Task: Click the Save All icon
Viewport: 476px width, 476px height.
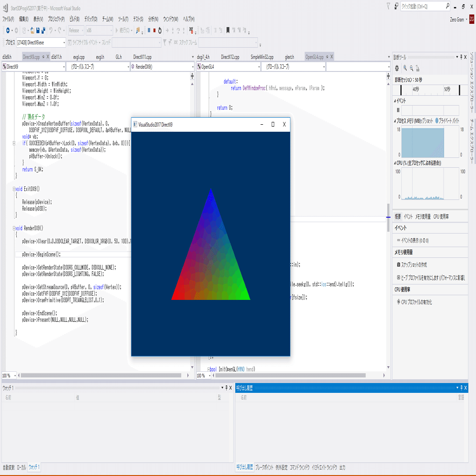Action: coord(43,30)
